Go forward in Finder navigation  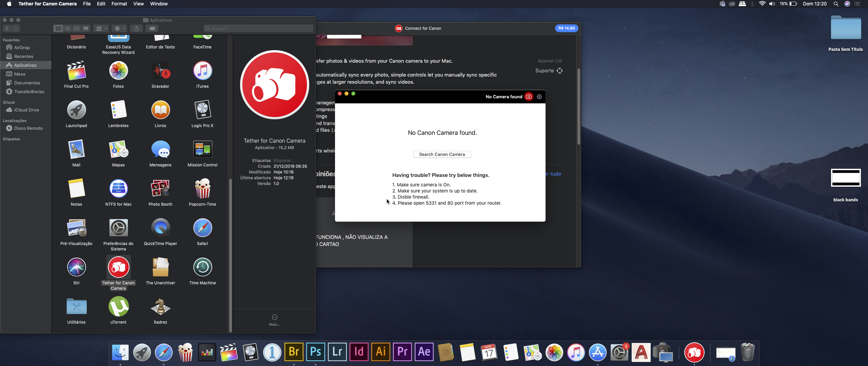pyautogui.click(x=16, y=28)
